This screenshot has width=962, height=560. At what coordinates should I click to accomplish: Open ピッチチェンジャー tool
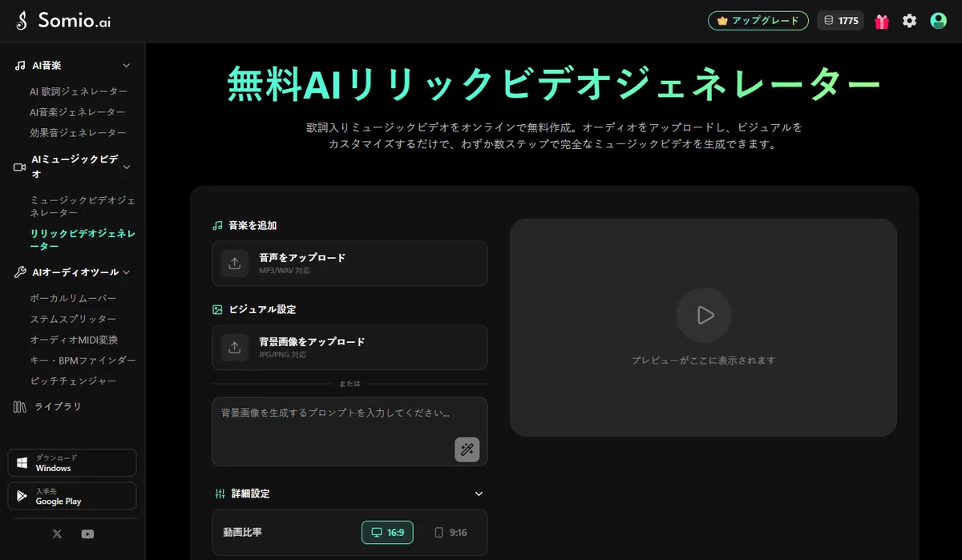(73, 381)
